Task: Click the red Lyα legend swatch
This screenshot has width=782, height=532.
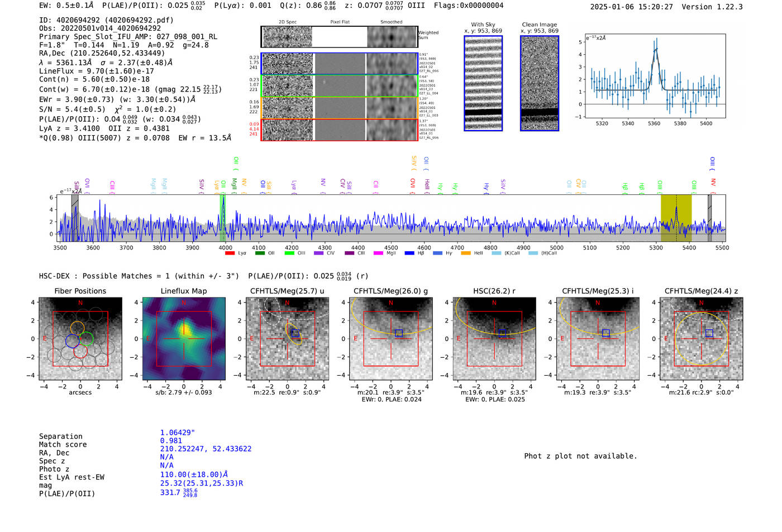Action: [x=230, y=253]
